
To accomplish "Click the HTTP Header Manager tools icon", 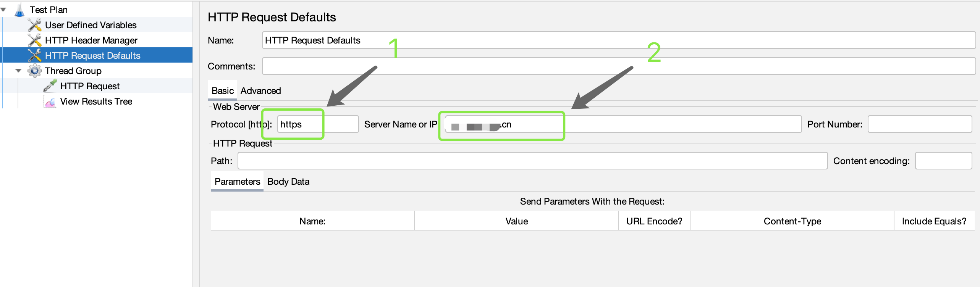I will 35,40.
